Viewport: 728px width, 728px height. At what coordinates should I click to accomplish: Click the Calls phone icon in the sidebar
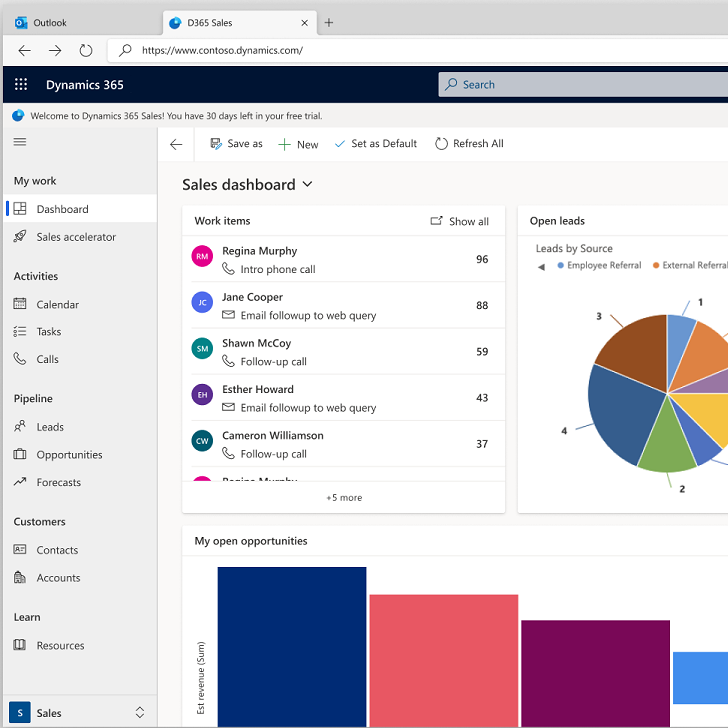click(20, 358)
